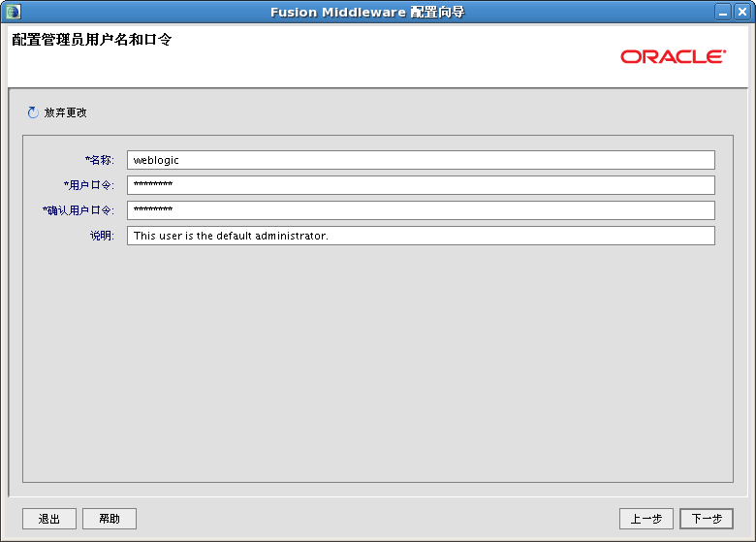Go back with the 上一步 button
The image size is (756, 542).
click(x=646, y=519)
